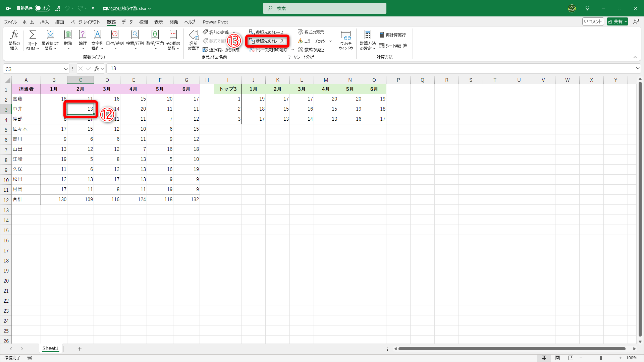
Task: Click Trace Dependents (参照先のトレース)
Action: pyautogui.click(x=267, y=41)
